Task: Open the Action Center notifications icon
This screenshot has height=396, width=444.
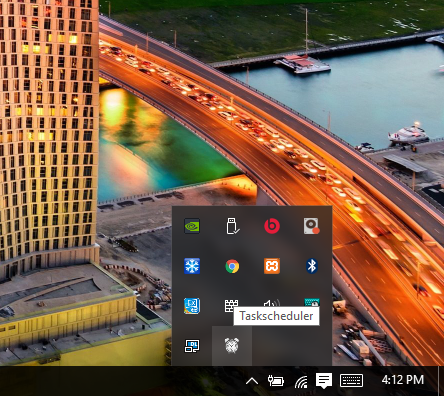Action: 324,381
